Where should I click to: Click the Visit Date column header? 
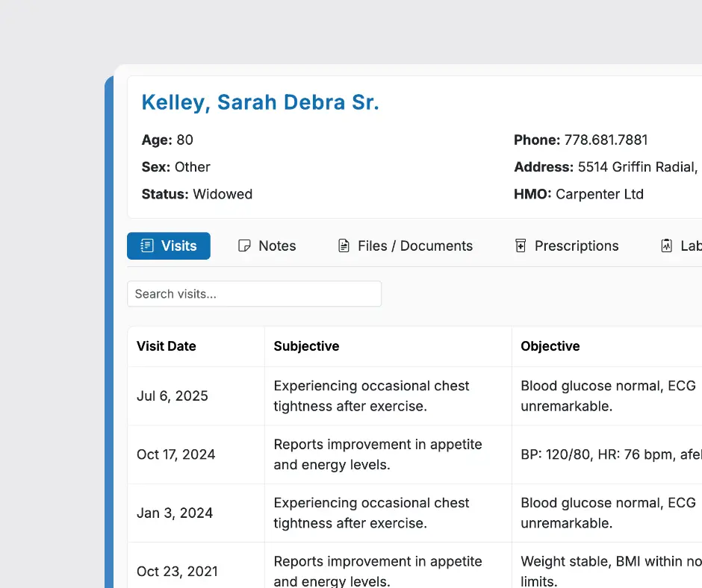[167, 346]
